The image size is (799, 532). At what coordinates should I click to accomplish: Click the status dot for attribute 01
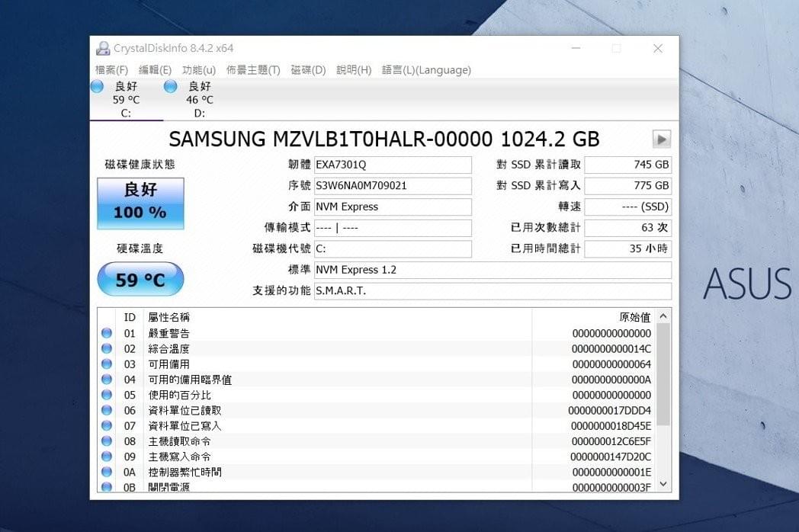click(107, 333)
